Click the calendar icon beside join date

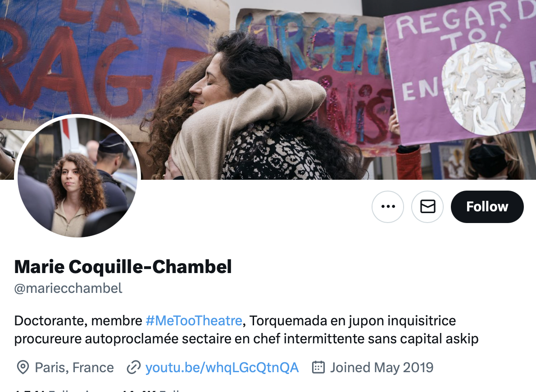click(318, 367)
